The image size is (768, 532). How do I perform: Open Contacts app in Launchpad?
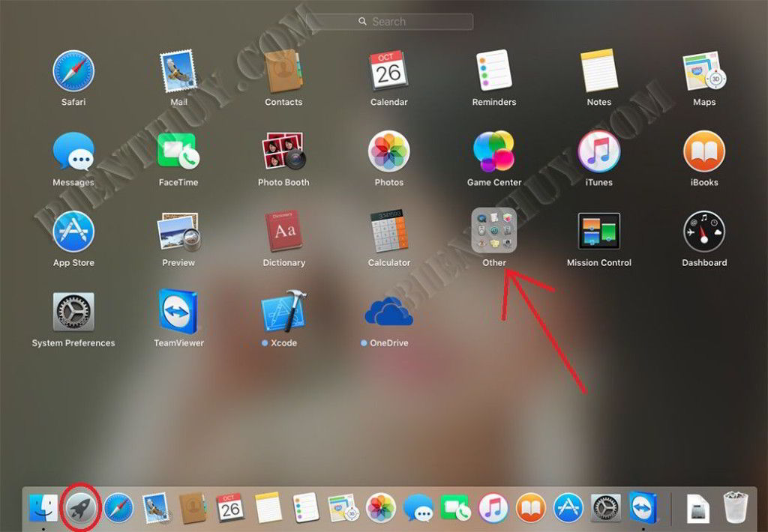283,71
